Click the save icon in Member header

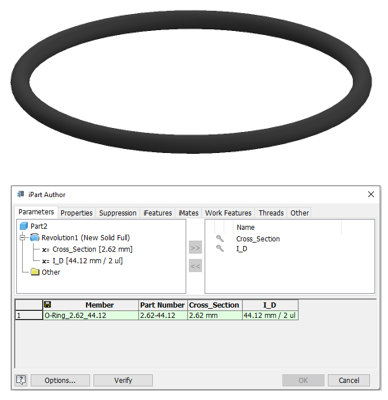click(48, 304)
